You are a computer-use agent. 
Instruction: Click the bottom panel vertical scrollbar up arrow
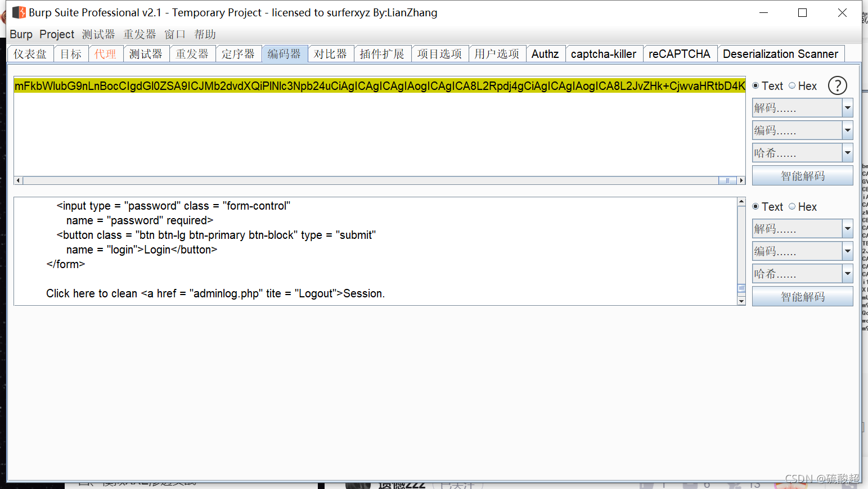coord(741,202)
